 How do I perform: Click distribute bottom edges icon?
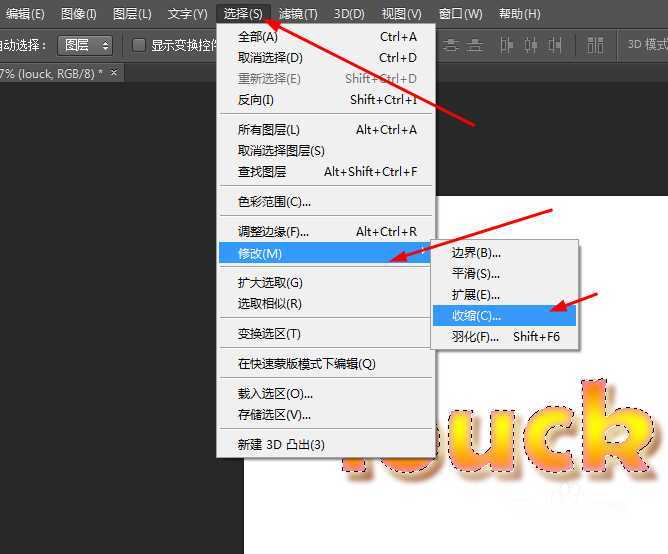pos(475,45)
